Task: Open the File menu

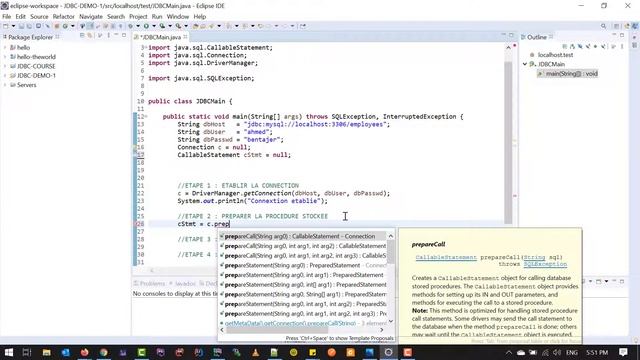Action: click(x=7, y=17)
